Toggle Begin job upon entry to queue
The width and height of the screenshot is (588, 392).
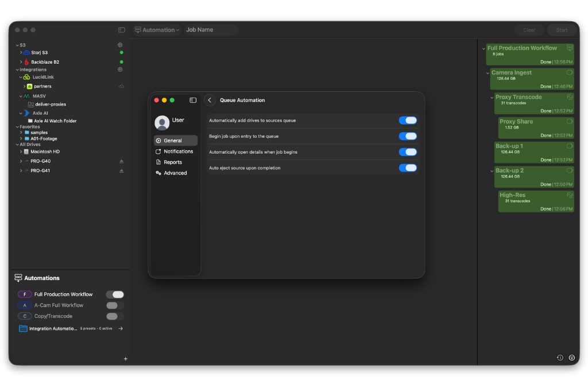408,136
